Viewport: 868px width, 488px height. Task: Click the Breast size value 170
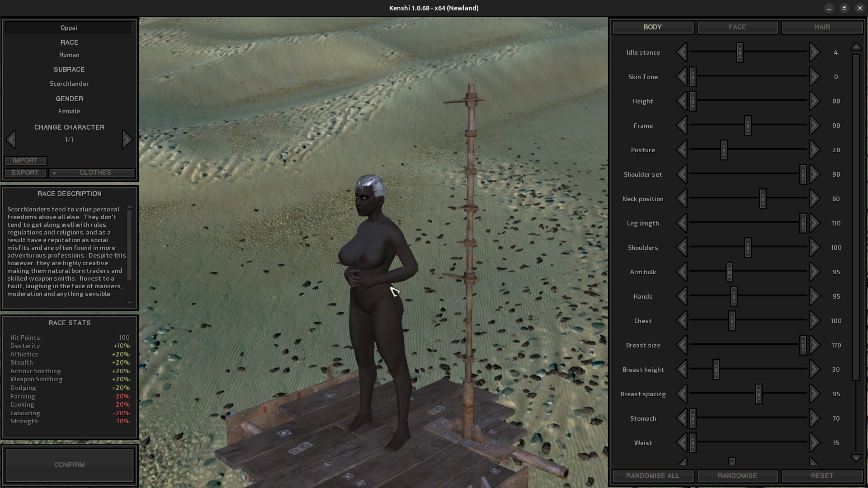pyautogui.click(x=836, y=345)
